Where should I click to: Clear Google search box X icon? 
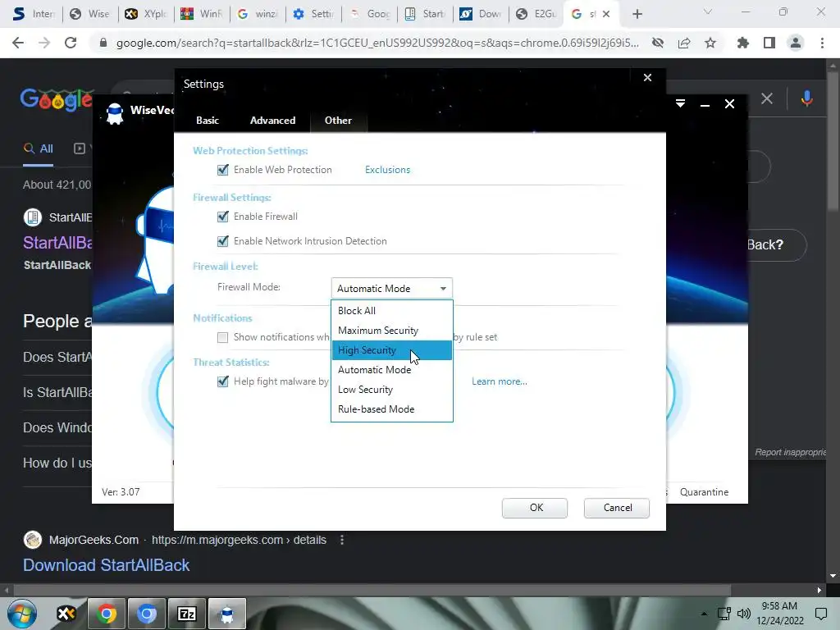click(x=767, y=98)
